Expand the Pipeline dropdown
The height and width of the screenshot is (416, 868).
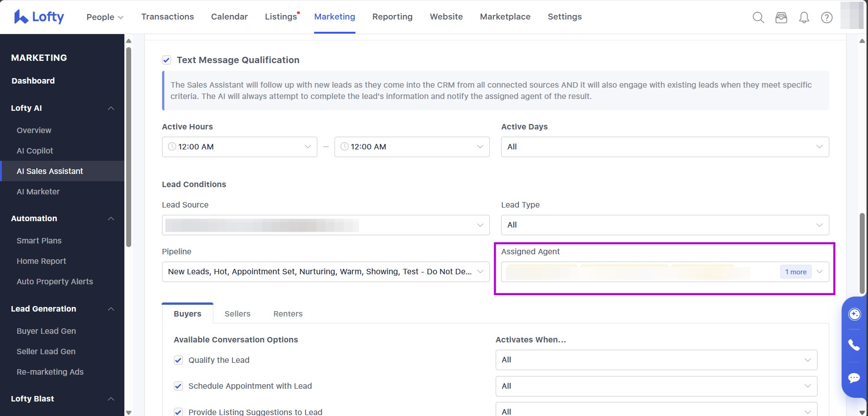(325, 272)
